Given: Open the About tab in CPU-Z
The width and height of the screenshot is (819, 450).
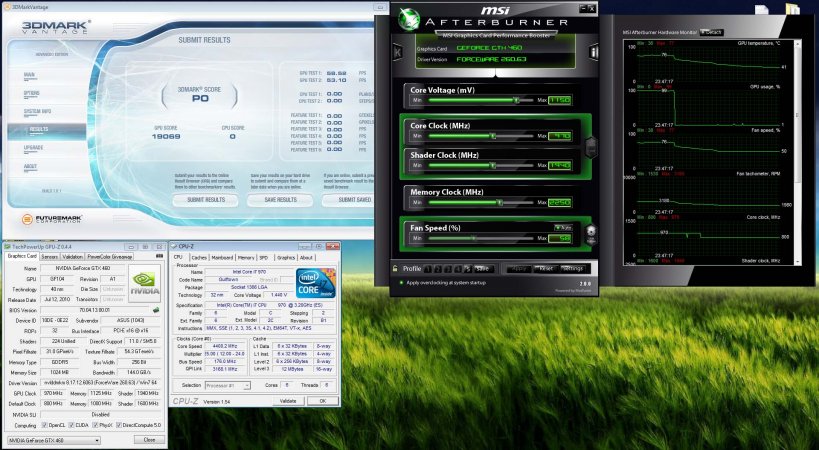Looking at the screenshot, I should click(x=306, y=257).
